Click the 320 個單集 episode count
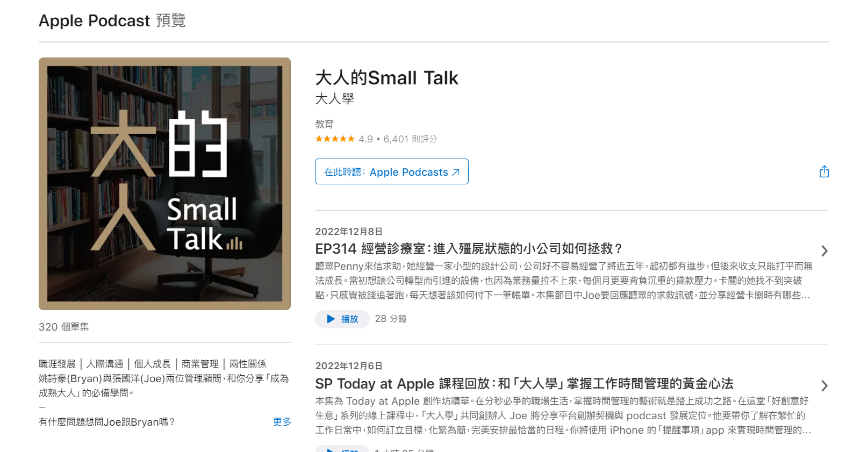 coord(64,327)
